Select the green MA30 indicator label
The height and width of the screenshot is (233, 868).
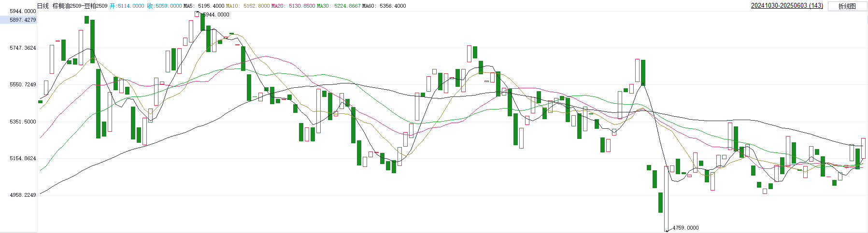point(339,6)
